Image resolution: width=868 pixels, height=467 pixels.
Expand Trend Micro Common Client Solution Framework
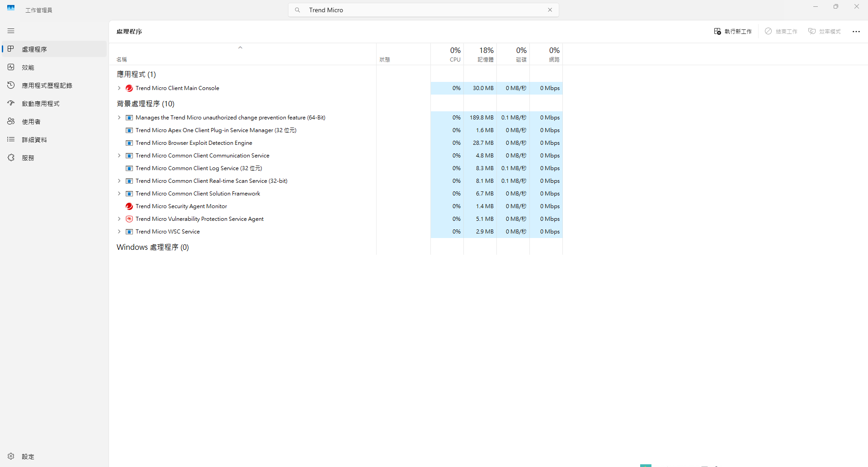pyautogui.click(x=119, y=194)
